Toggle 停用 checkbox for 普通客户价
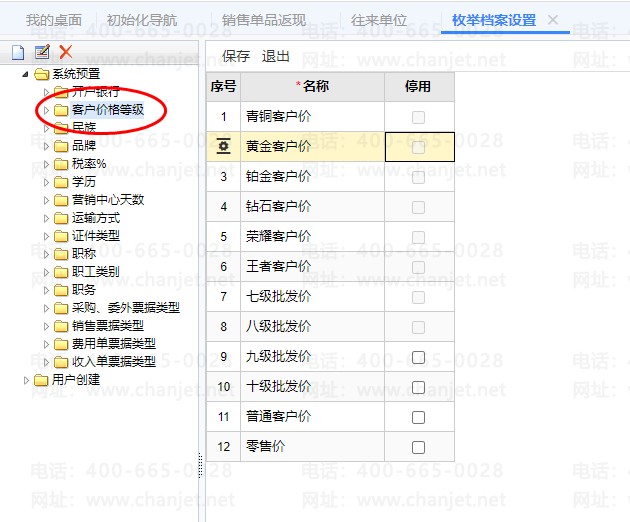This screenshot has height=522, width=630. [x=418, y=418]
